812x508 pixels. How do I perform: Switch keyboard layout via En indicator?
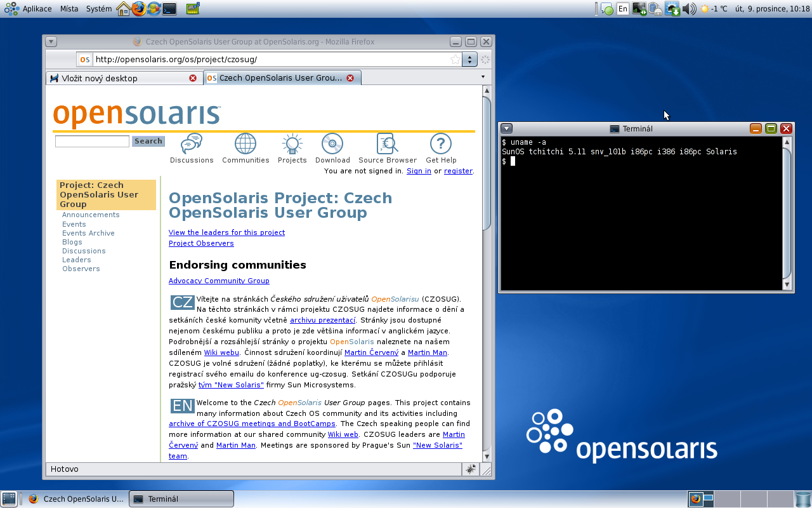tap(623, 9)
